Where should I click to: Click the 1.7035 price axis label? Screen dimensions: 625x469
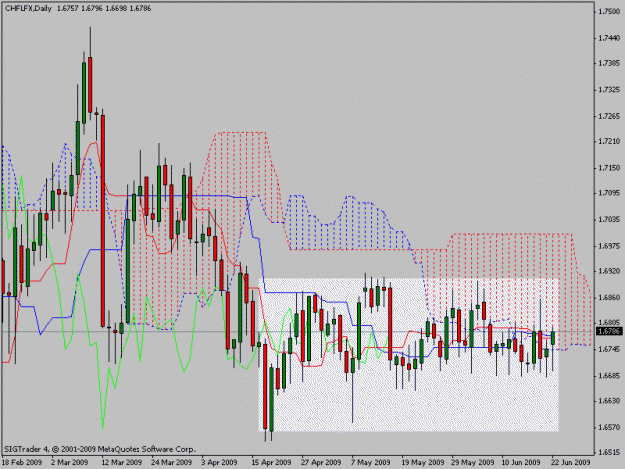point(609,220)
